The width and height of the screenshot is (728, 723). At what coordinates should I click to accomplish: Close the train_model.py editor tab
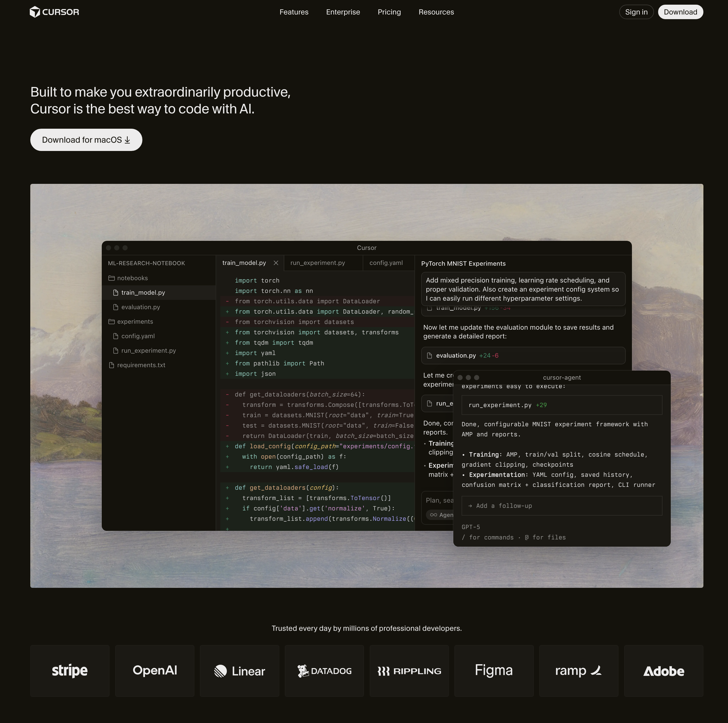[276, 263]
